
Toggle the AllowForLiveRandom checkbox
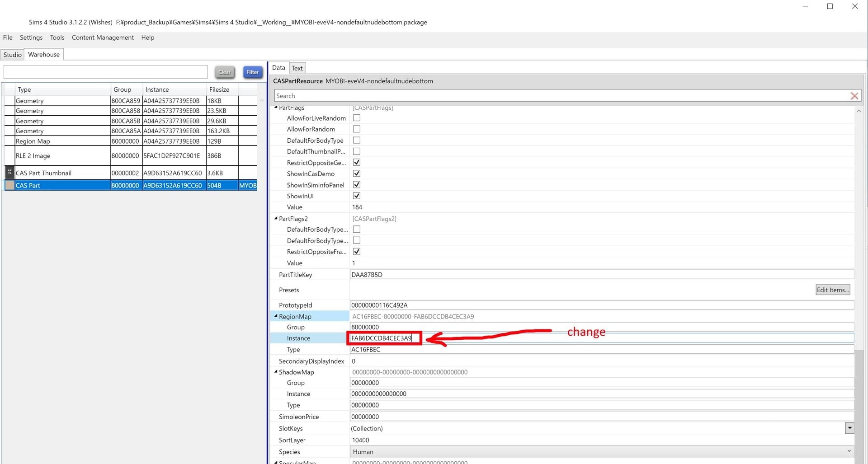pos(357,118)
